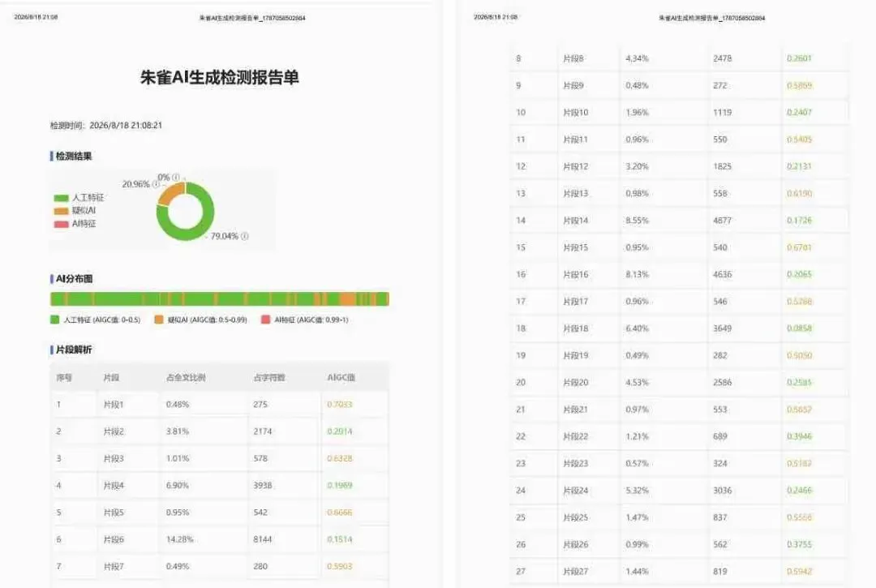Click the 片段17 cell
This screenshot has width=876, height=588.
[575, 301]
